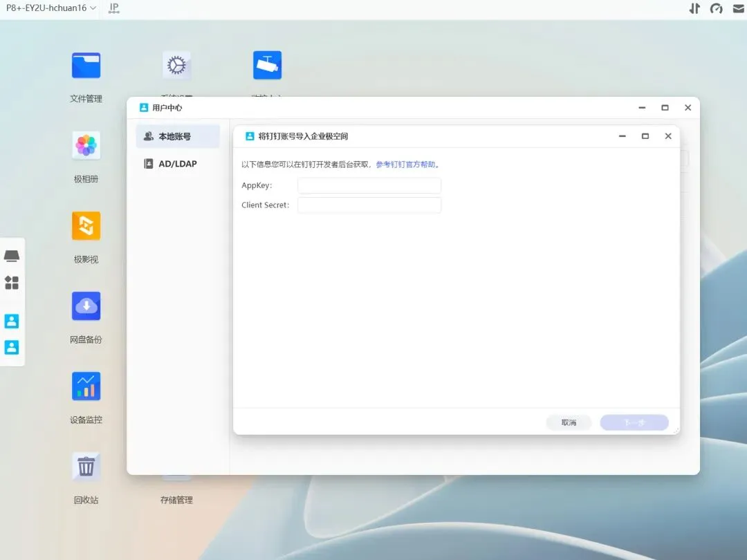Open the 文件管理 file manager icon
Image resolution: width=747 pixels, height=560 pixels.
click(x=86, y=65)
